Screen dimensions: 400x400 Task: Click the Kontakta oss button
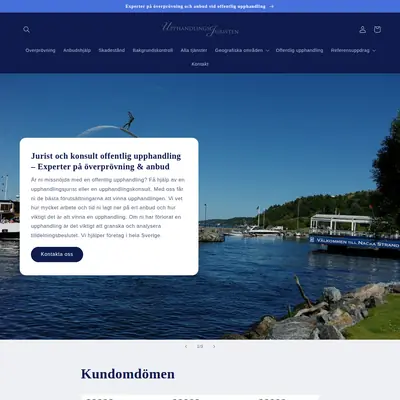(x=57, y=254)
